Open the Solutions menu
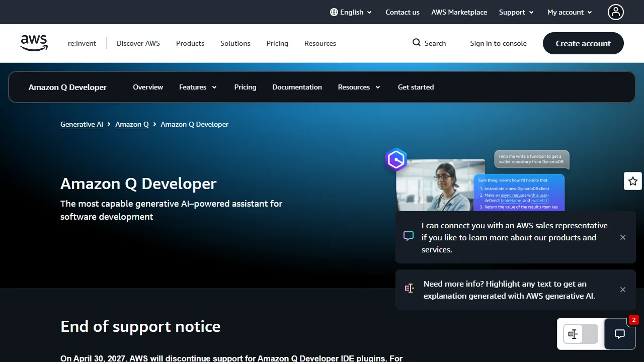 click(x=235, y=43)
